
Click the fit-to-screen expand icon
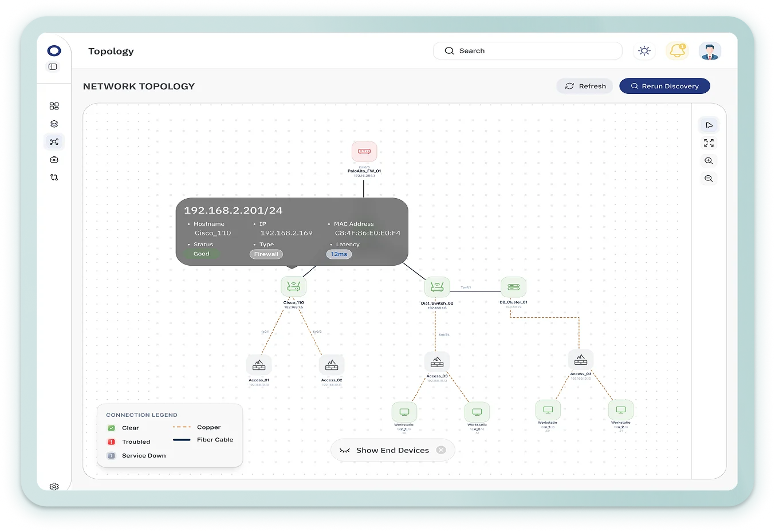point(709,143)
